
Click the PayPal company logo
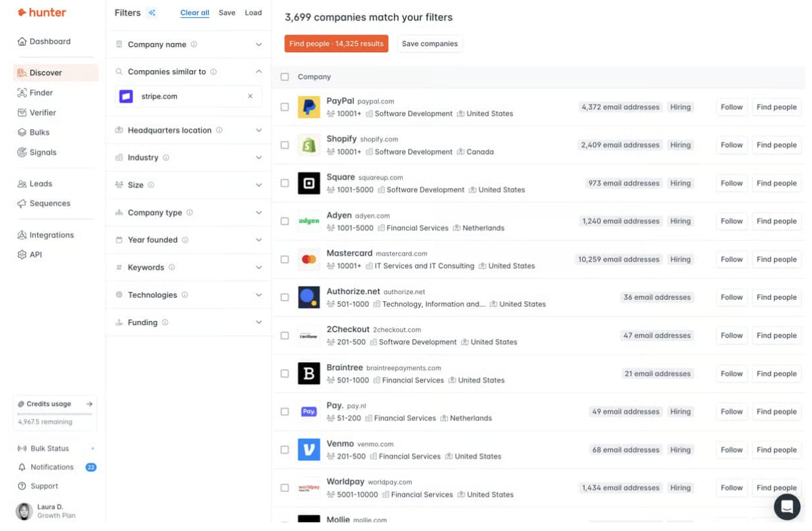pyautogui.click(x=309, y=107)
